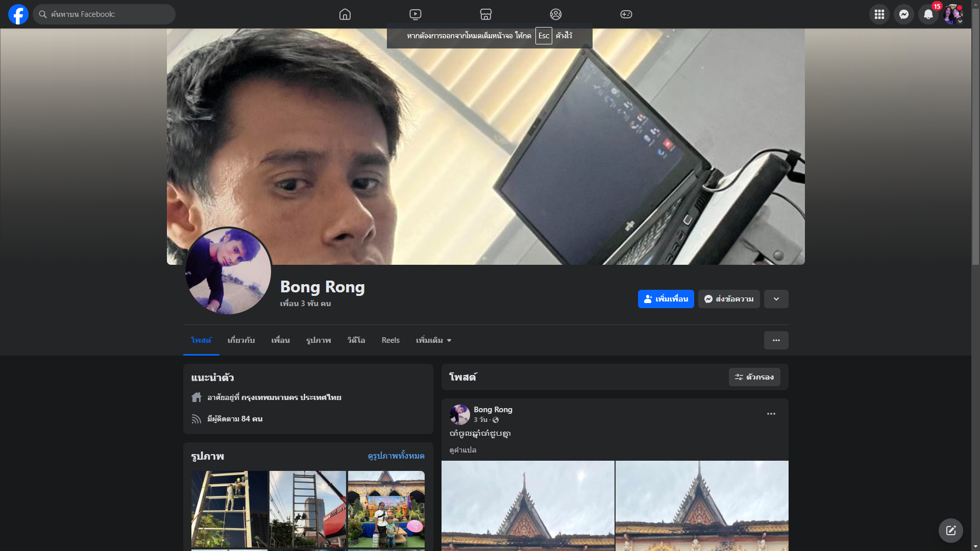Open the ตัวกรอง posts filter button
This screenshot has width=980, height=551.
point(754,377)
